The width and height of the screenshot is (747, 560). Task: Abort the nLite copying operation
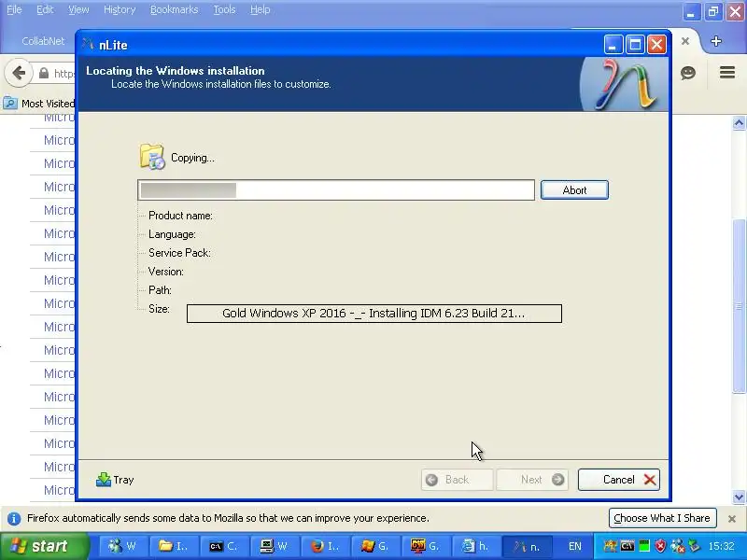[574, 190]
